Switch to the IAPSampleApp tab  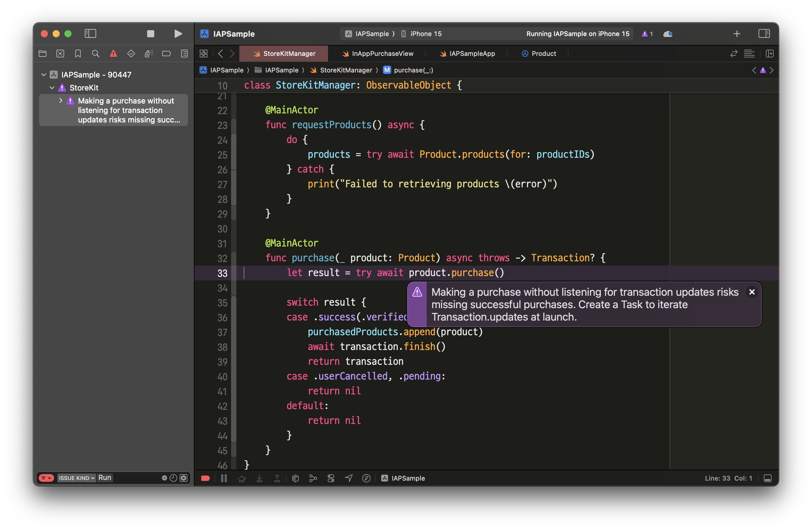tap(472, 54)
